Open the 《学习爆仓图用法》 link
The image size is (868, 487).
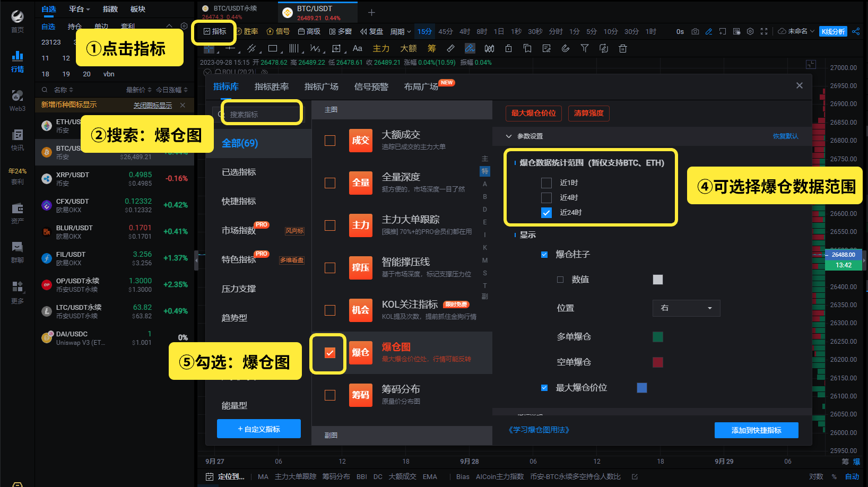pos(539,430)
